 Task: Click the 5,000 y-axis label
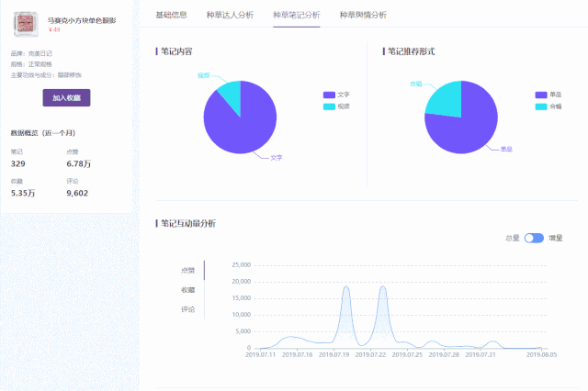click(x=243, y=331)
